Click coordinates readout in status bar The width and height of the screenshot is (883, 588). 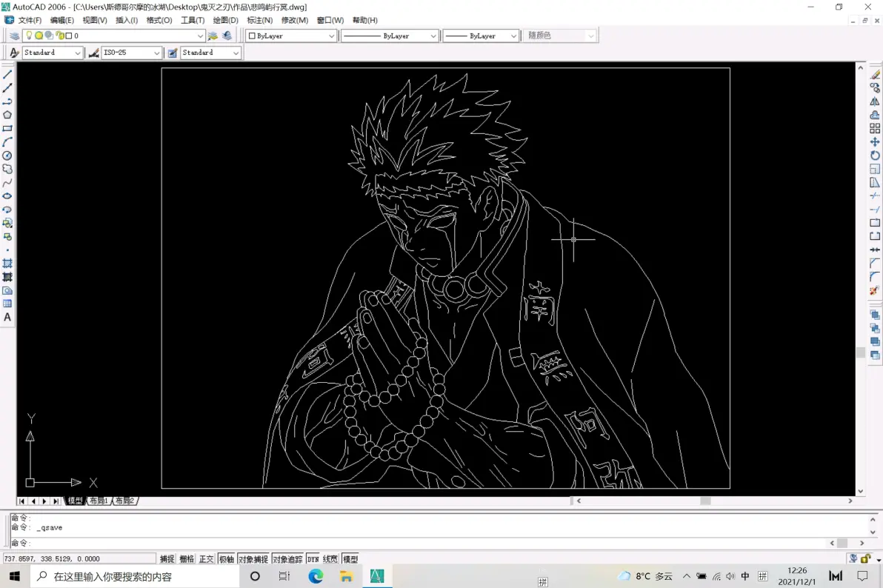tap(79, 558)
